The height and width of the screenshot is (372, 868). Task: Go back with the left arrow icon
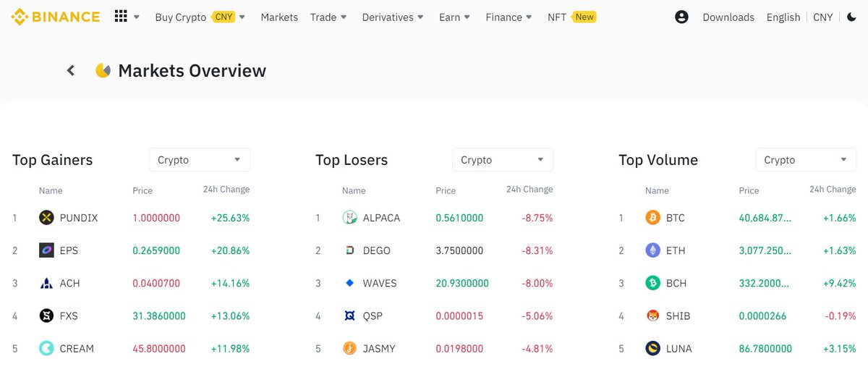71,70
